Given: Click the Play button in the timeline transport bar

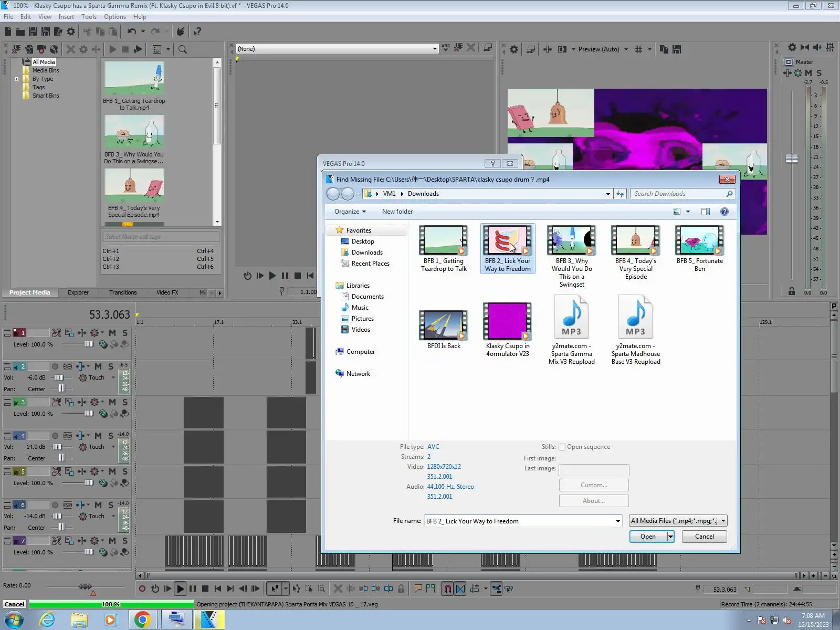Looking at the screenshot, I should pos(180,589).
